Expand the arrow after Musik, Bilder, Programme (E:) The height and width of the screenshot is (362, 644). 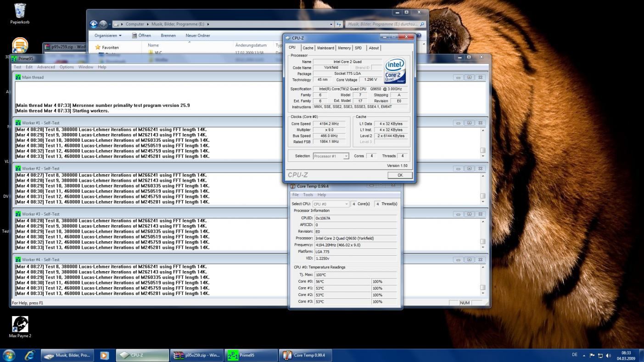tap(208, 24)
